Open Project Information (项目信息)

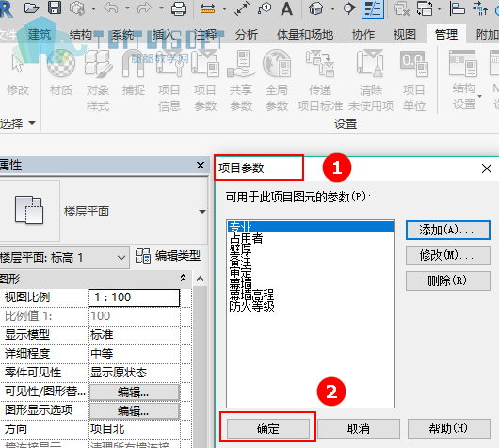pyautogui.click(x=169, y=81)
